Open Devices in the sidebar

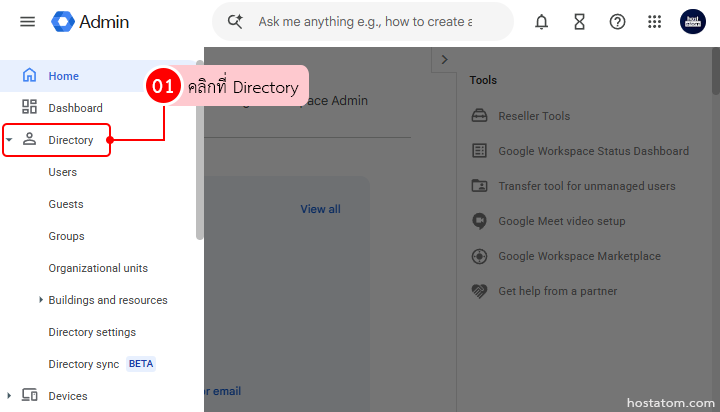tap(68, 396)
